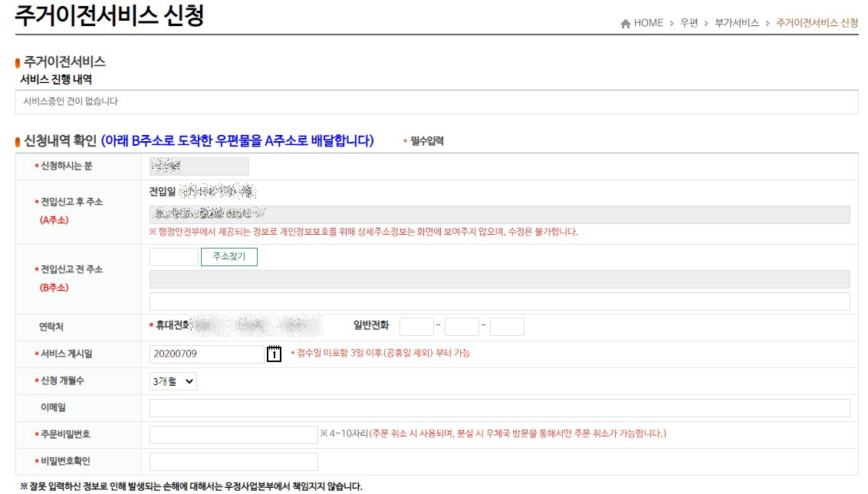
Task: Click the 연락처 row label
Action: pos(51,327)
